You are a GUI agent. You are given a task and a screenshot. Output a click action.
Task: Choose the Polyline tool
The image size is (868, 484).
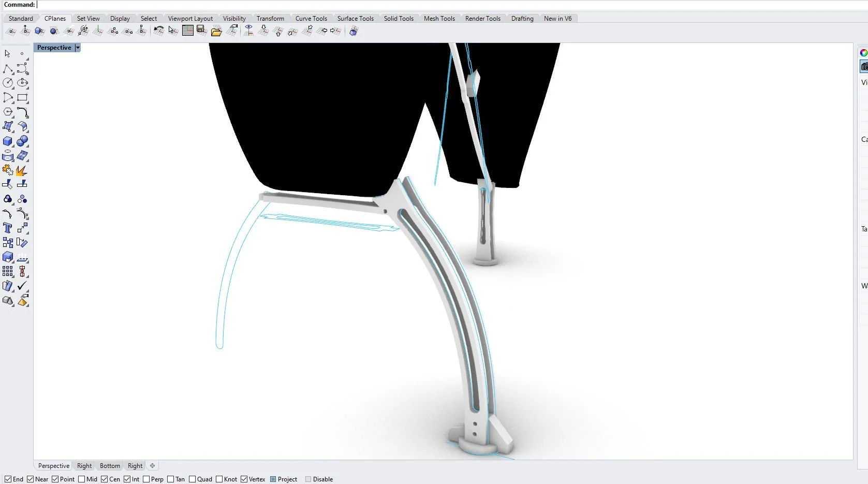pos(8,69)
